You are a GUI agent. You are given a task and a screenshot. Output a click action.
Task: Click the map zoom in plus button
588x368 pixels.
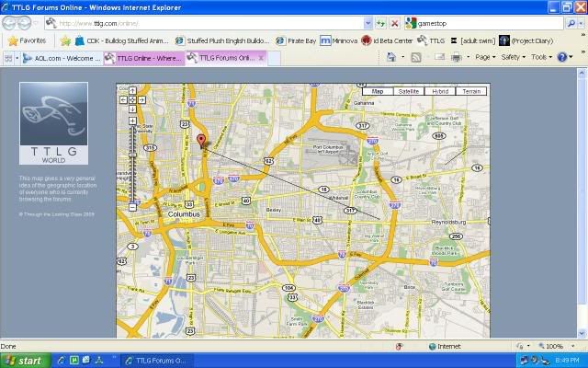coord(134,118)
